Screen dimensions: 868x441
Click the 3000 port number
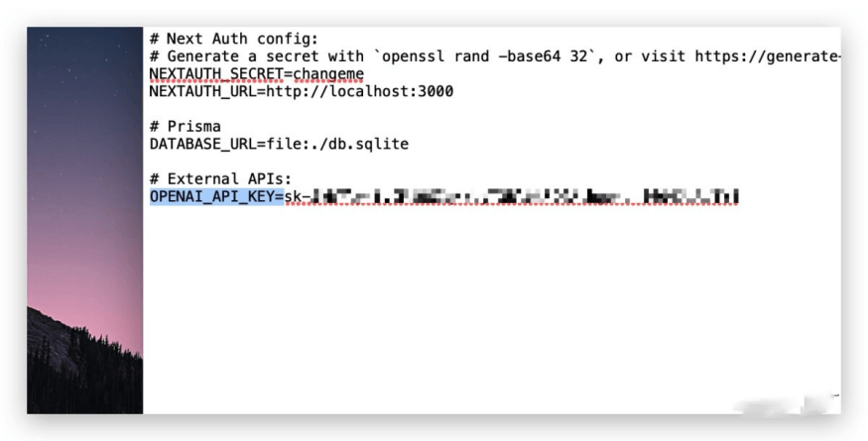click(x=435, y=91)
